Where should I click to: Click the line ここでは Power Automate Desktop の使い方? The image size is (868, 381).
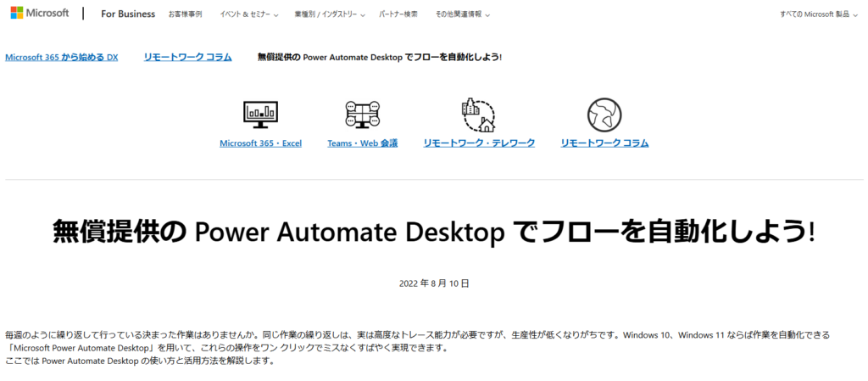point(140,361)
